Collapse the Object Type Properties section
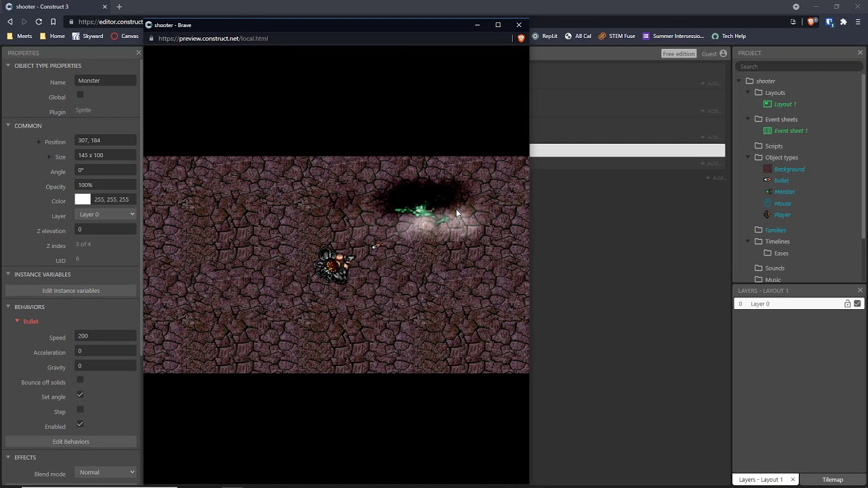The image size is (868, 488). pyautogui.click(x=8, y=66)
